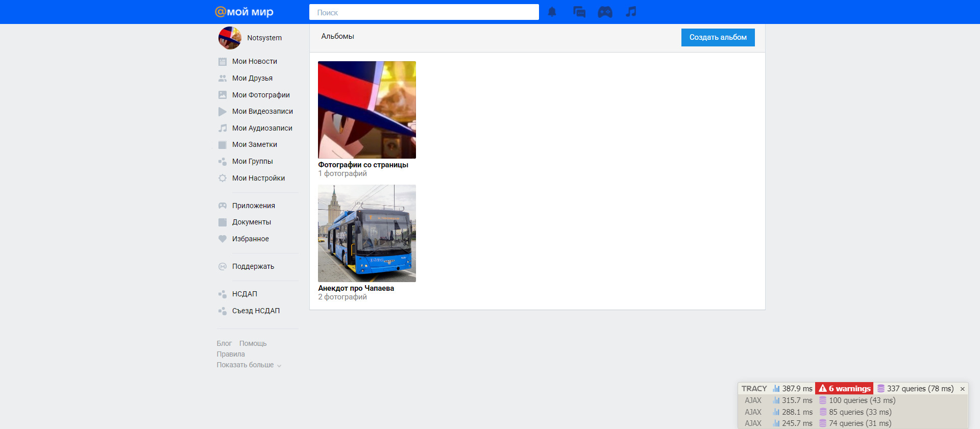Open the music note icon in header
Image resolution: width=980 pixels, height=429 pixels.
[x=631, y=12]
